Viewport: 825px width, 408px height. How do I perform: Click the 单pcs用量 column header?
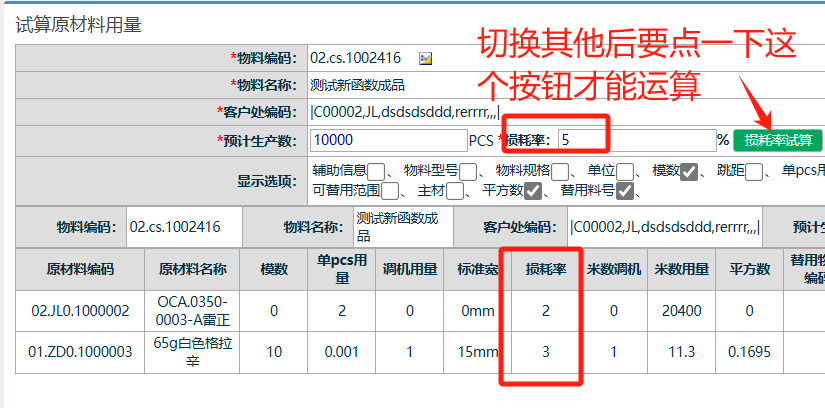tap(342, 270)
